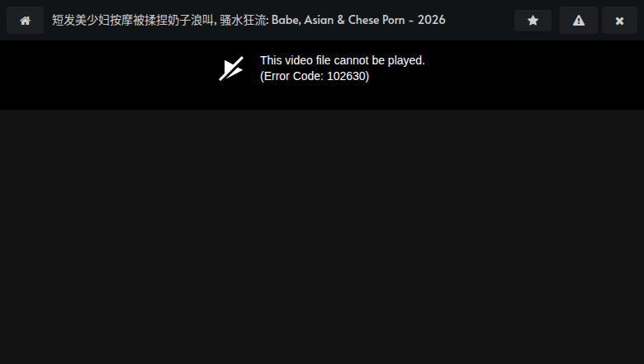Click the 2026 year in title

pos(431,20)
